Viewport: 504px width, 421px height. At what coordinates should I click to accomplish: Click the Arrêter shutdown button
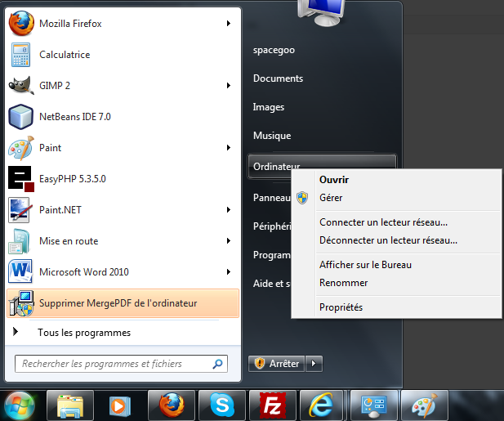coord(276,364)
